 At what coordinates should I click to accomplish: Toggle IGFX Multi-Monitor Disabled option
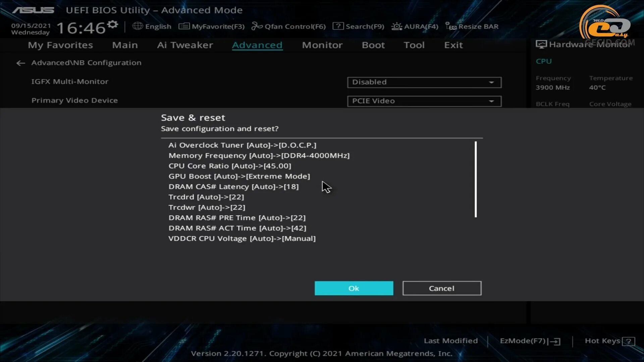424,82
